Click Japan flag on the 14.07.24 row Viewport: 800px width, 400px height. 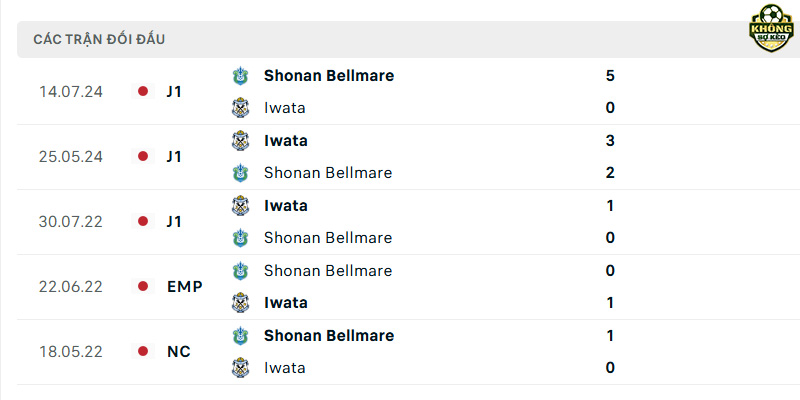click(x=143, y=91)
